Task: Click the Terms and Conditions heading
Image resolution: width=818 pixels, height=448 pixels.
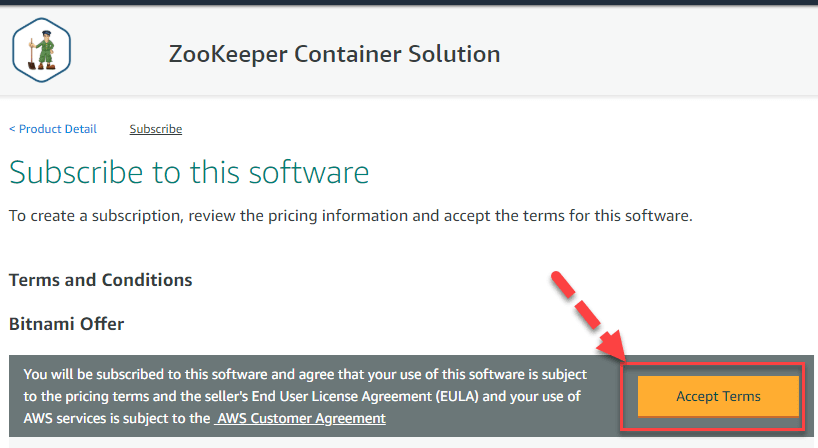Action: point(100,280)
